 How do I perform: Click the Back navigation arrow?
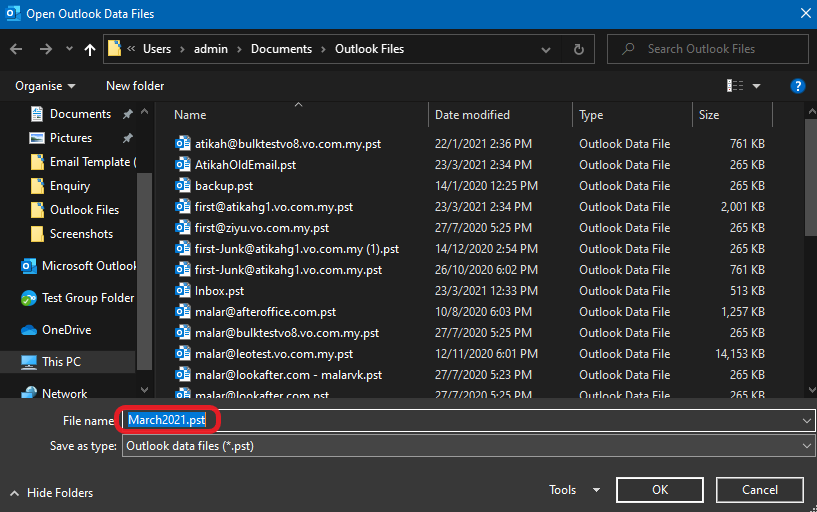[16, 49]
